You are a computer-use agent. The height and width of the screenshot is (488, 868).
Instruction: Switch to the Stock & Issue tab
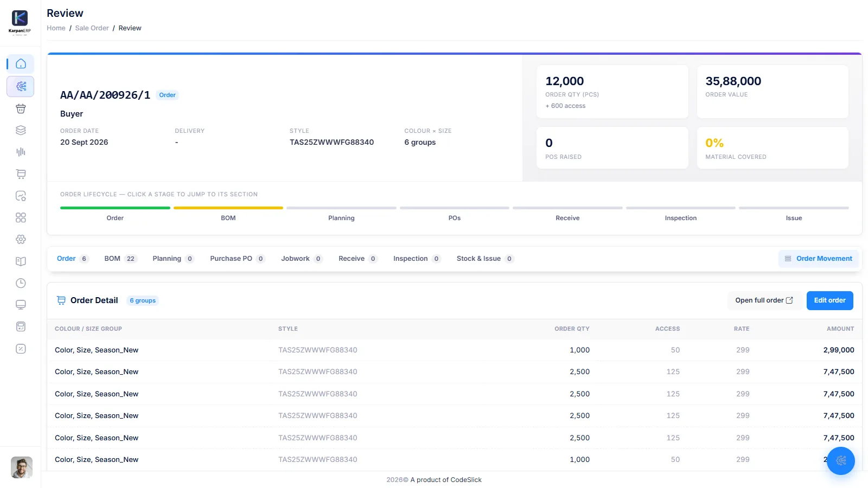[x=485, y=259]
